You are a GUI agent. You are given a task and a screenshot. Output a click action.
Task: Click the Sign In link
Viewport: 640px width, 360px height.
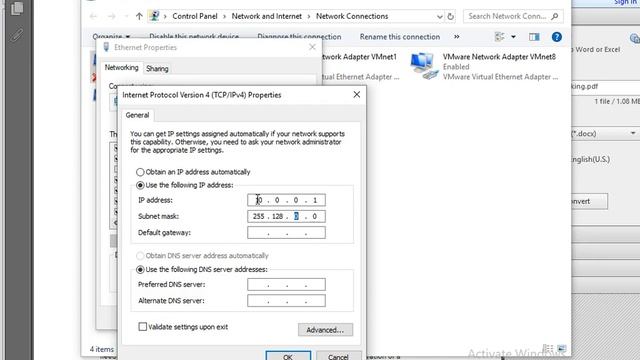(x=625, y=2)
